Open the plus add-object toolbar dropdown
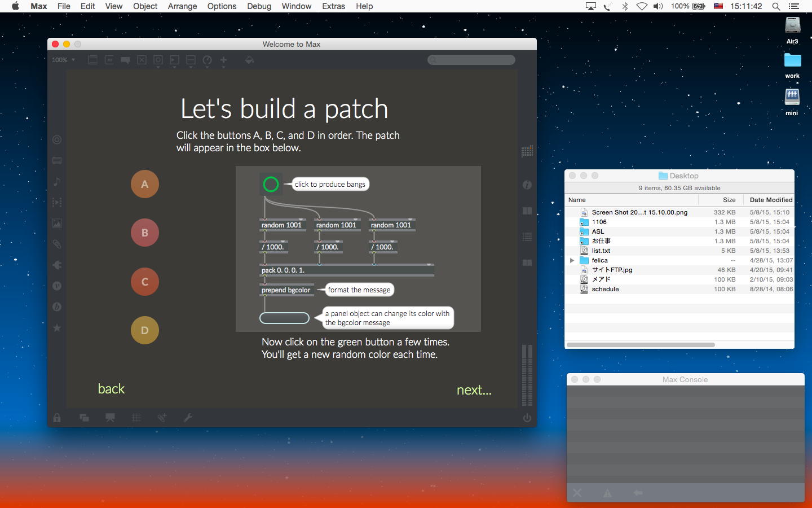 (223, 60)
